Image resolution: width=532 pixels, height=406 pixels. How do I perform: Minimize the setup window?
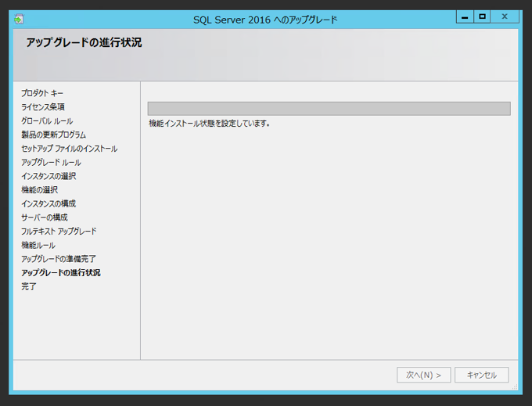click(x=465, y=16)
